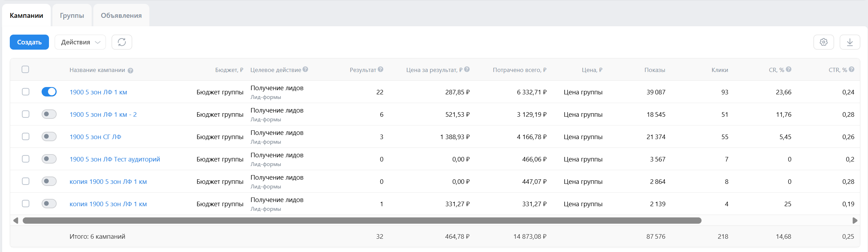This screenshot has width=868, height=252.
Task: Click the horizontal scrollbar thumb
Action: point(362,221)
